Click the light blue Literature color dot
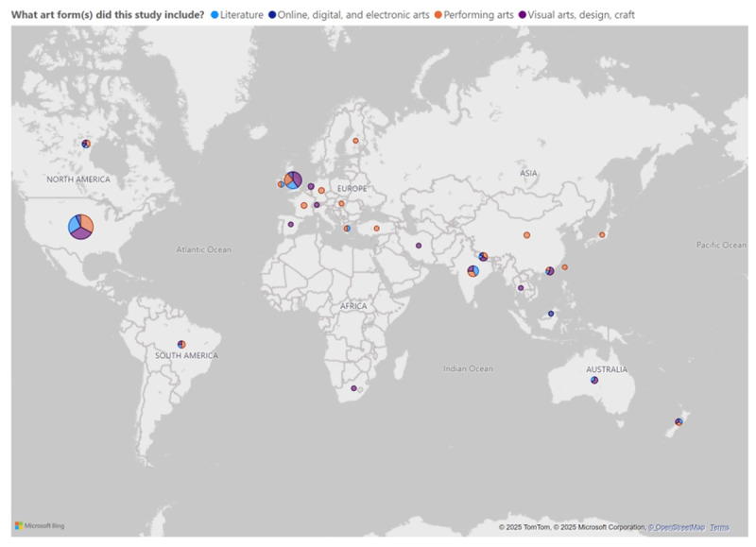The image size is (756, 547). click(x=214, y=14)
